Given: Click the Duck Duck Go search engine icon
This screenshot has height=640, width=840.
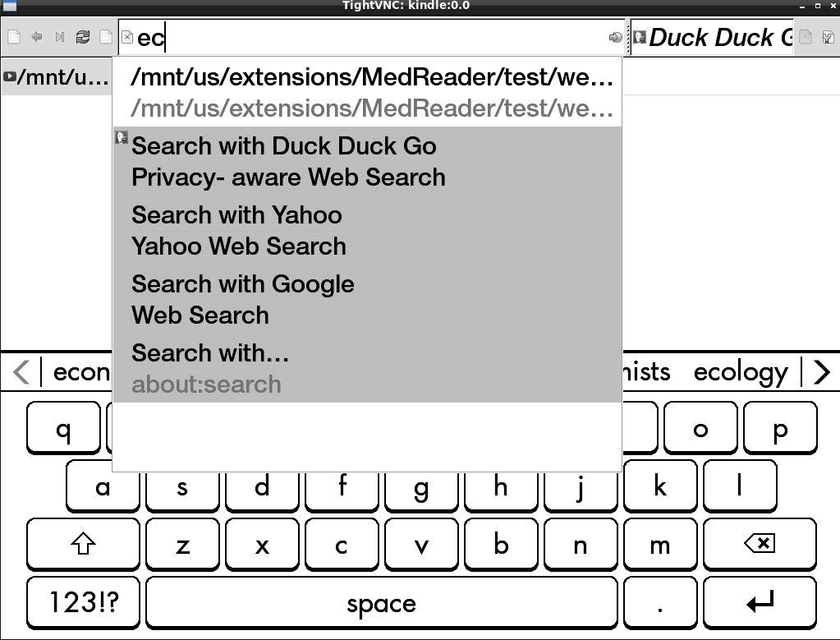Looking at the screenshot, I should click(639, 37).
